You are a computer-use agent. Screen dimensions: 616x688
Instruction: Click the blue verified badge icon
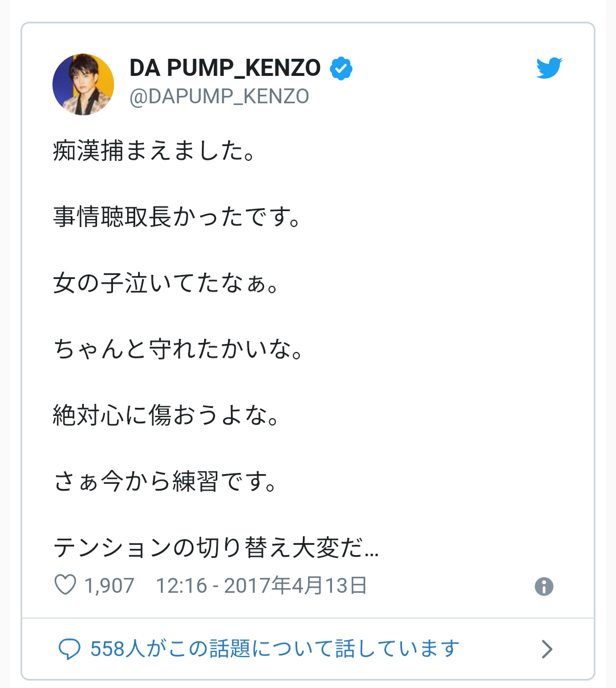(x=341, y=68)
